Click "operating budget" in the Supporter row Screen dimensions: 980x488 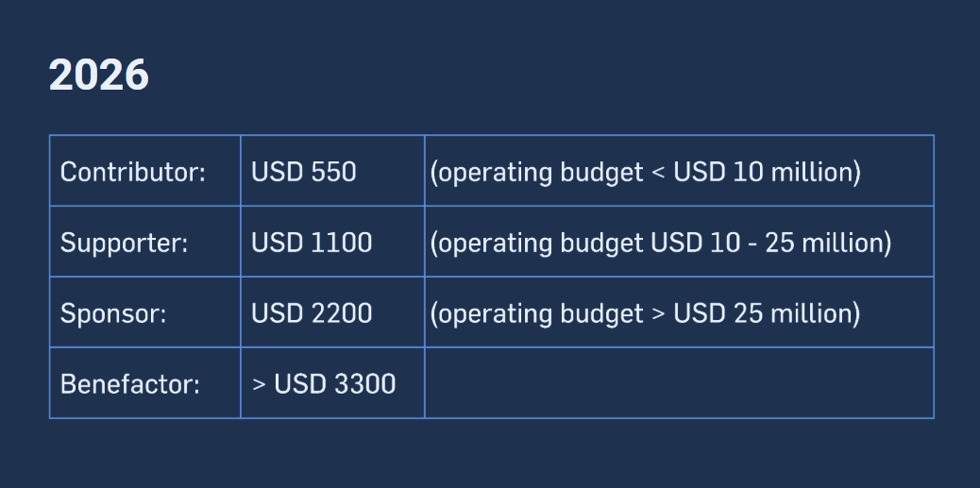[x=539, y=244]
